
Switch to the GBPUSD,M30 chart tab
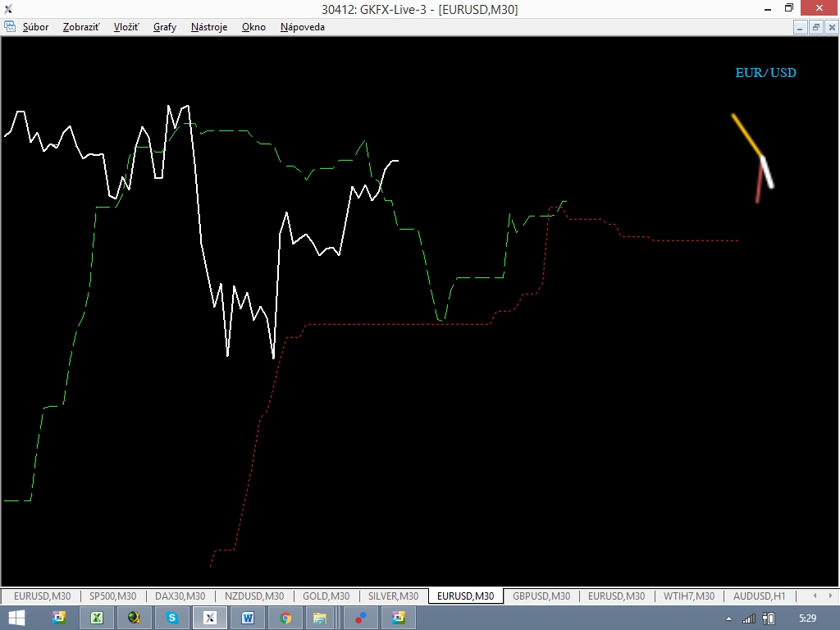[x=541, y=596]
